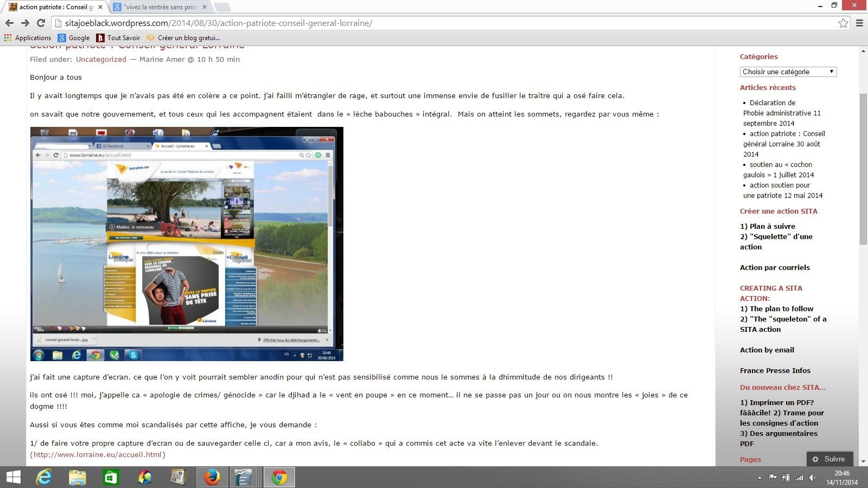Open File Explorer from the taskbar
The width and height of the screenshot is (868, 488).
[x=78, y=477]
